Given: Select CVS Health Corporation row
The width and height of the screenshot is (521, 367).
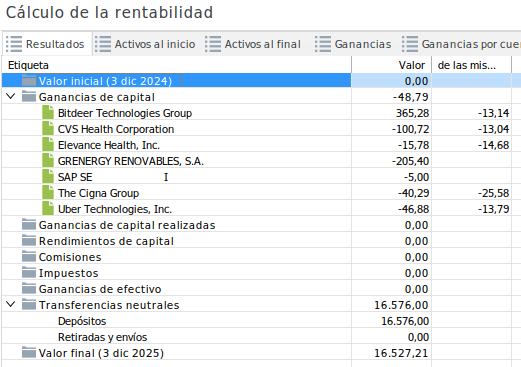Looking at the screenshot, I should [x=261, y=129].
